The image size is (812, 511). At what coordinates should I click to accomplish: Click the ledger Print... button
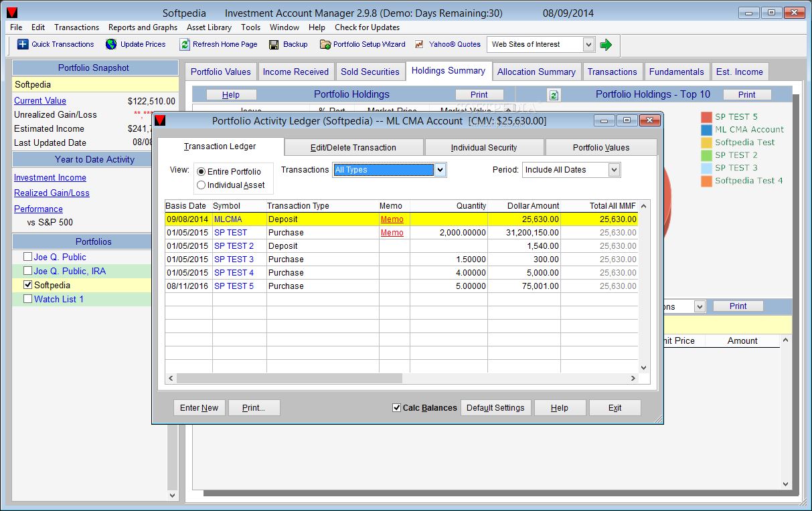254,408
